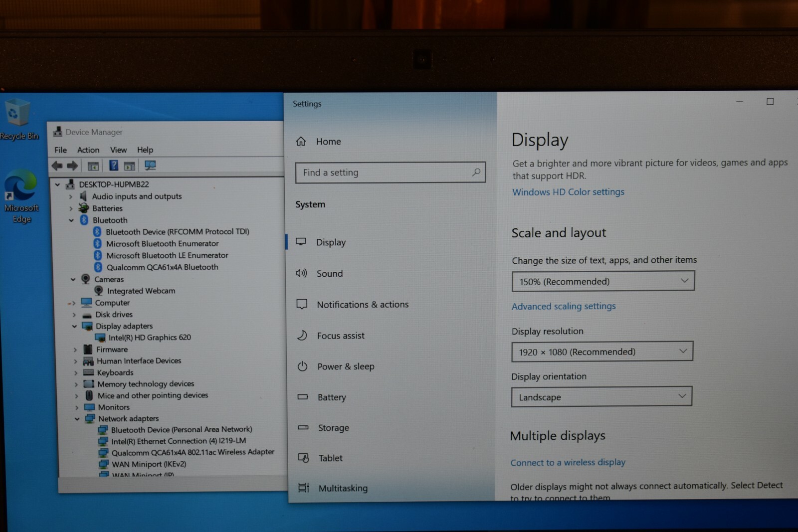Click the Storage drive icon in Settings sidebar
The height and width of the screenshot is (532, 798).
pos(303,427)
